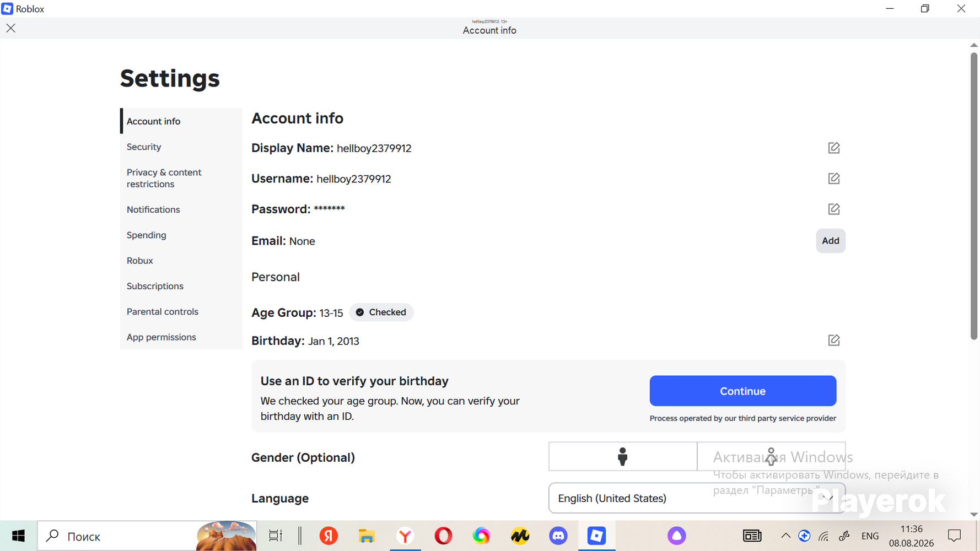The image size is (980, 551).
Task: Click the Age Group value 13-15
Action: [x=331, y=313]
